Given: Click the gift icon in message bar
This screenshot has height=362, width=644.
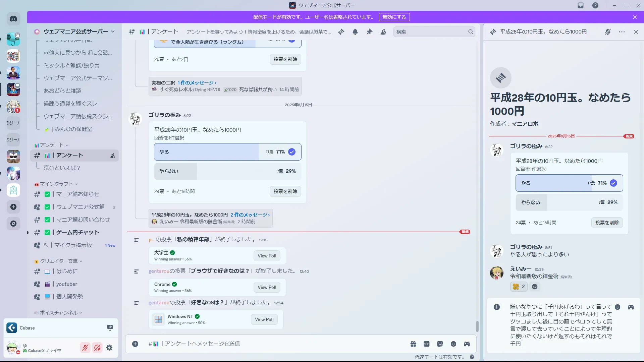Looking at the screenshot, I should click(413, 344).
